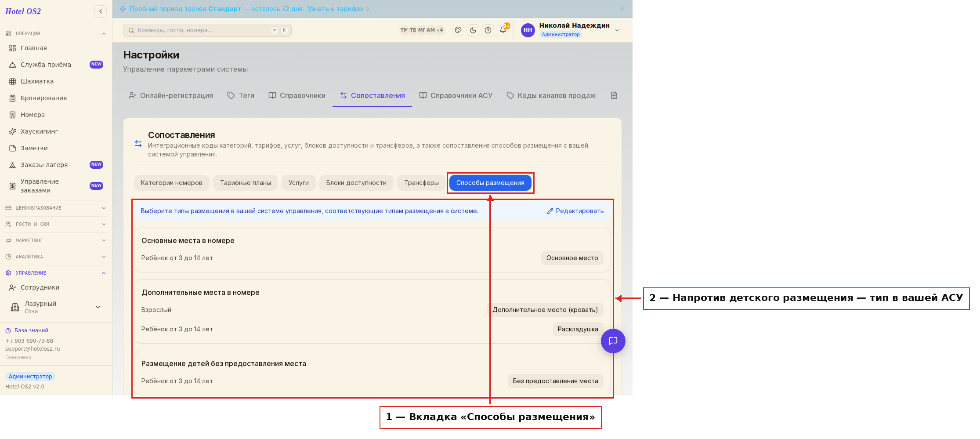Collapse the УПРАВЛЕНИЕ section

(56, 273)
